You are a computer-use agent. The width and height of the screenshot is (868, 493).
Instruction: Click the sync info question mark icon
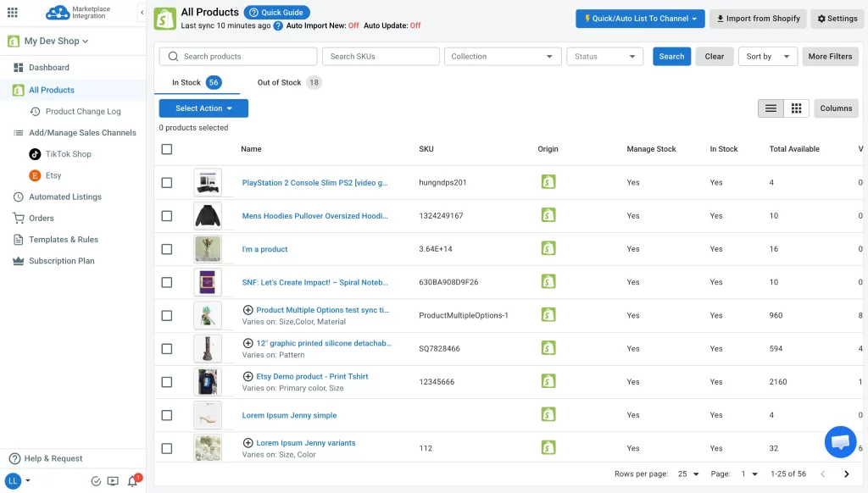point(278,25)
